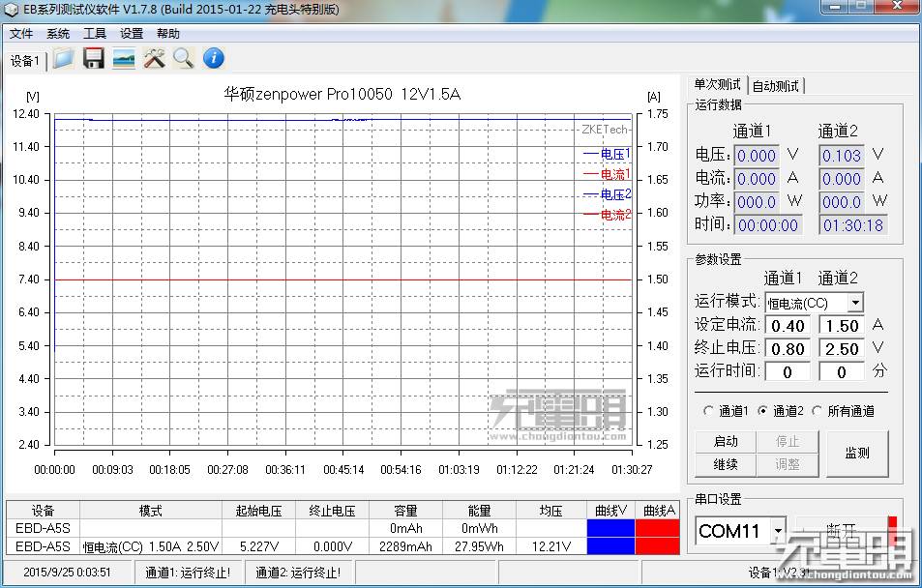Click the 2289mAh capacity cell

coord(405,546)
